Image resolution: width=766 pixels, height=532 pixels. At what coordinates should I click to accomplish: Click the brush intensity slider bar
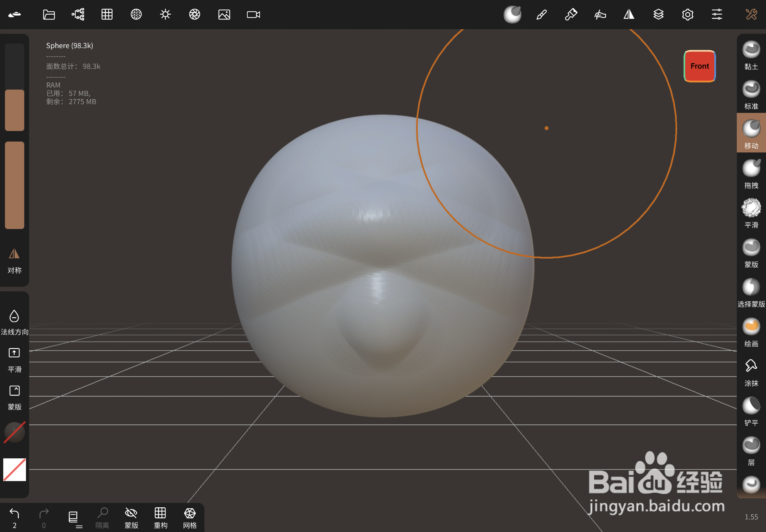point(14,185)
